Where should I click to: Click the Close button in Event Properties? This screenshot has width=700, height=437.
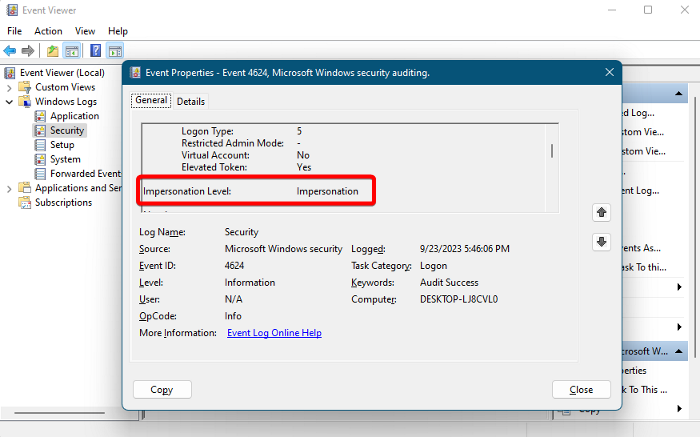(x=581, y=390)
